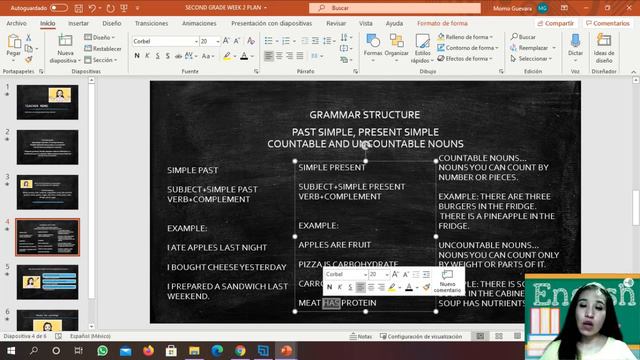Viewport: 640px width, 360px height.
Task: Toggle justify alignment in the ribbon Párrafo group
Action: pyautogui.click(x=300, y=56)
